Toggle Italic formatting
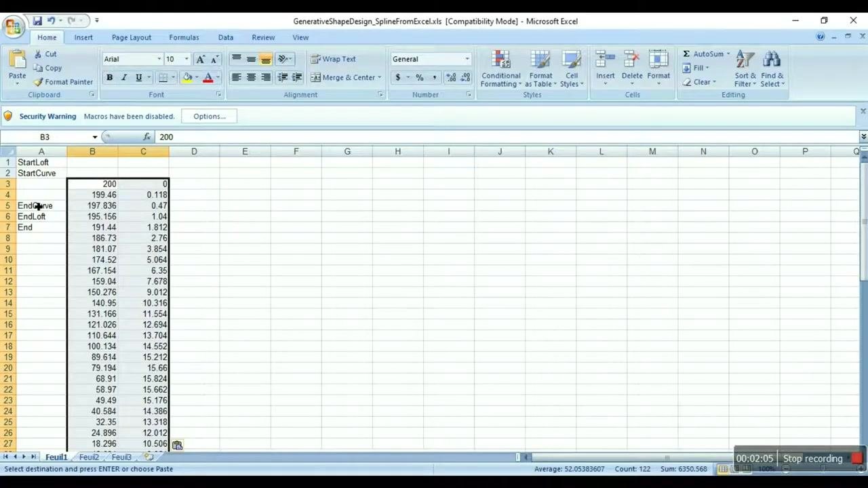 (x=124, y=78)
